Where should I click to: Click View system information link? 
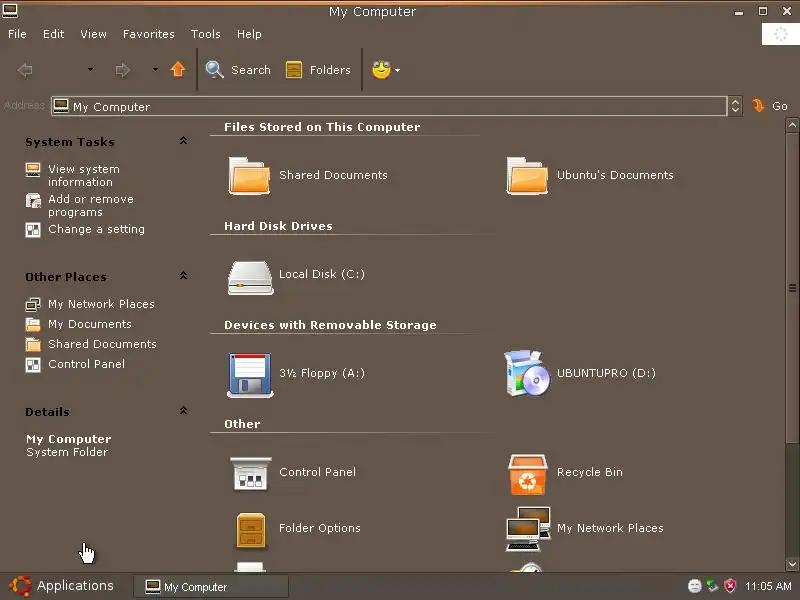[x=84, y=176]
